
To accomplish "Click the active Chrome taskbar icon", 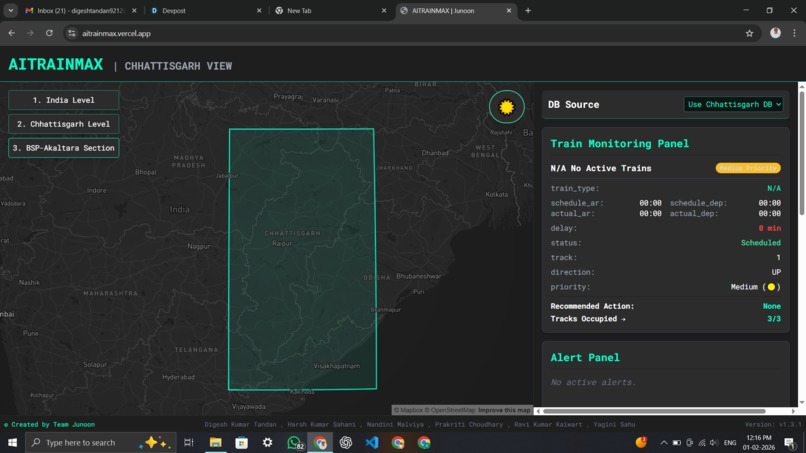I will pyautogui.click(x=320, y=442).
